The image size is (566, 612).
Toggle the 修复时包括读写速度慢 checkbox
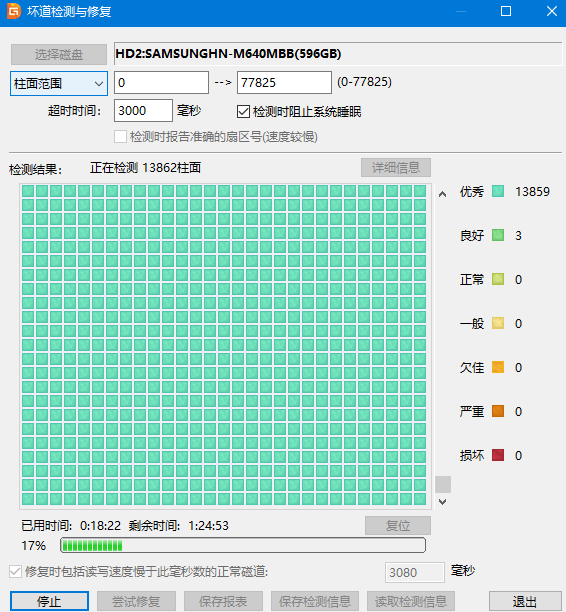tap(15, 572)
